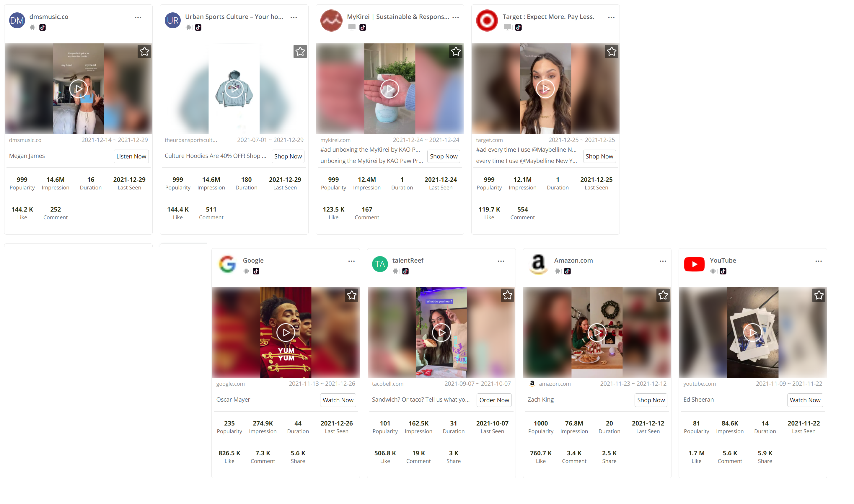Expand options menu on Amazon.com card

[x=663, y=262]
